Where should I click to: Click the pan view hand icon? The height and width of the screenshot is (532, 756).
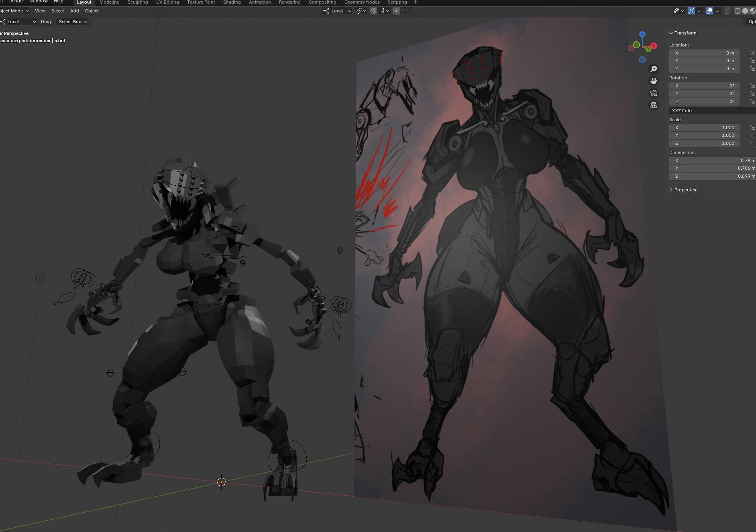pyautogui.click(x=654, y=81)
